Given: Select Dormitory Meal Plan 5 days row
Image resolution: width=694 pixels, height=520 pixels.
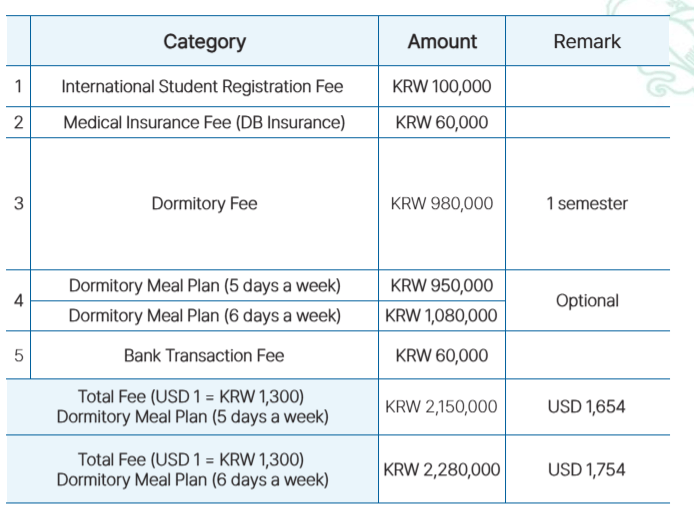Looking at the screenshot, I should point(204,286).
